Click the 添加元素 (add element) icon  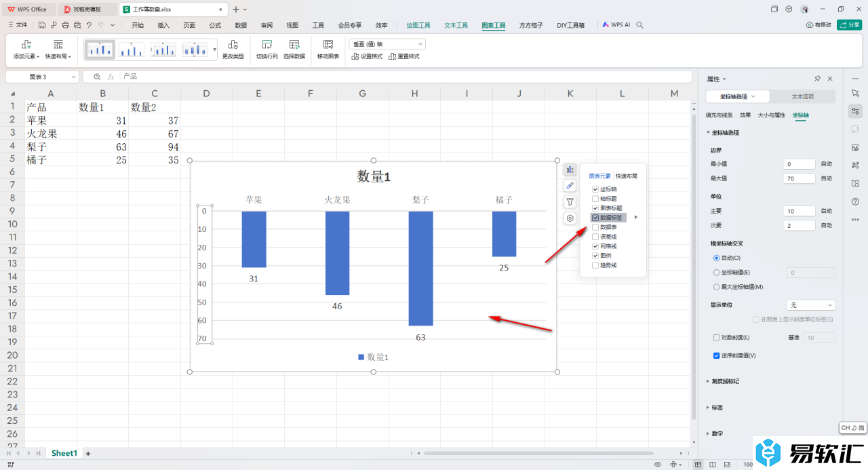pyautogui.click(x=26, y=44)
